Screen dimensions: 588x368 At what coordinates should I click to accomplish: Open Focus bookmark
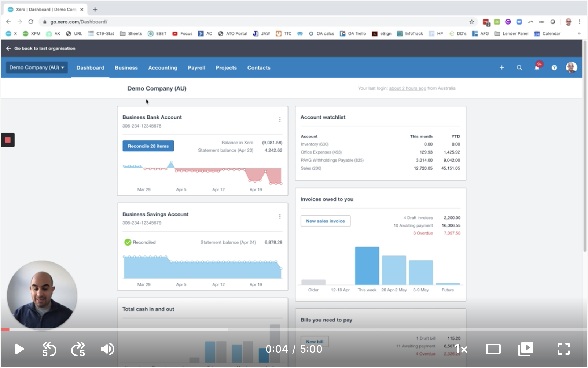pos(182,33)
